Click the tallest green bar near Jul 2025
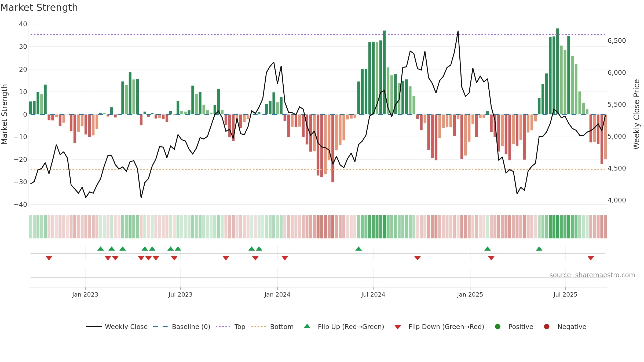The image size is (644, 362). coord(558,71)
